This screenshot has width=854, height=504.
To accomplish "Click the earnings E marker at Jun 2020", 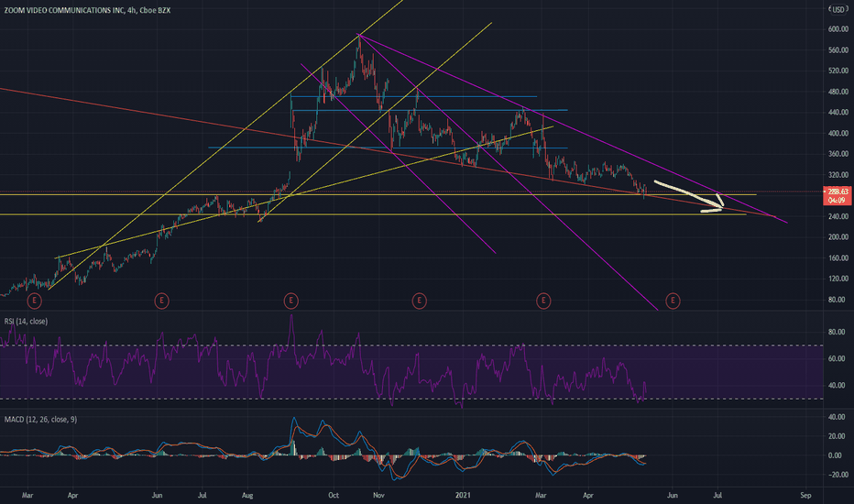I will [x=161, y=301].
